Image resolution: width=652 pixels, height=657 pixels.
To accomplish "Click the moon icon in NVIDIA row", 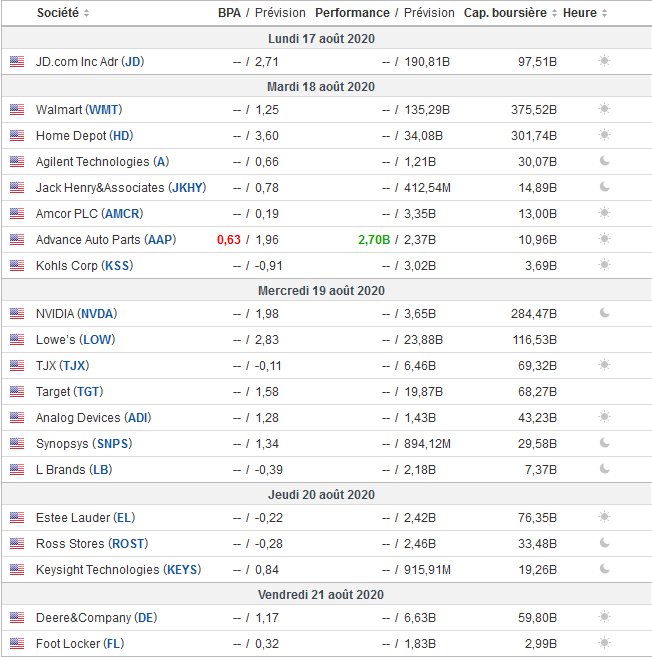I will click(604, 313).
